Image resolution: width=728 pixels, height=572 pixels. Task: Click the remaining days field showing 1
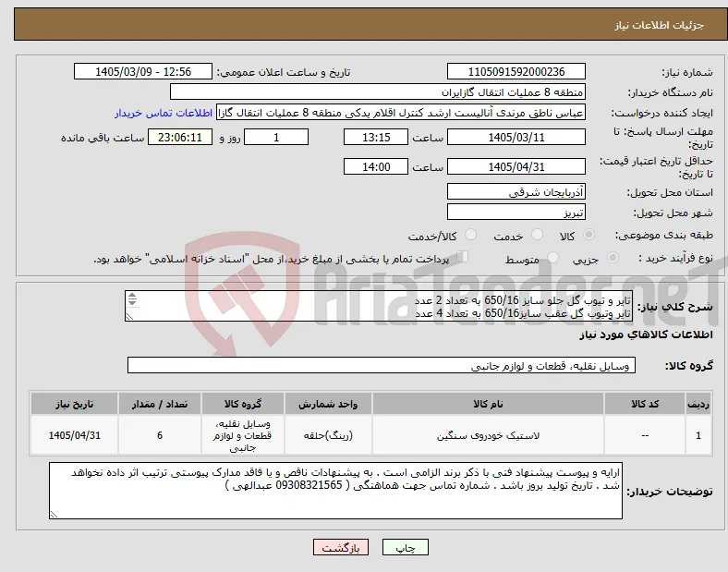276,138
